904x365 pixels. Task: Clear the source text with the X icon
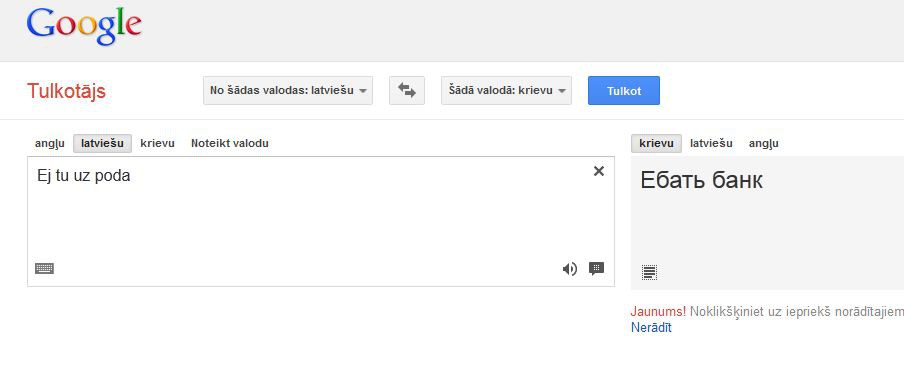pyautogui.click(x=598, y=171)
